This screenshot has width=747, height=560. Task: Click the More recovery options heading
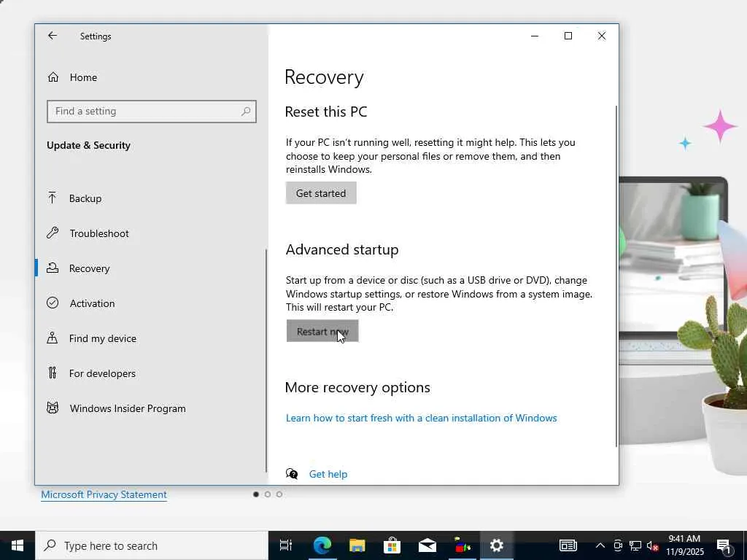357,388
